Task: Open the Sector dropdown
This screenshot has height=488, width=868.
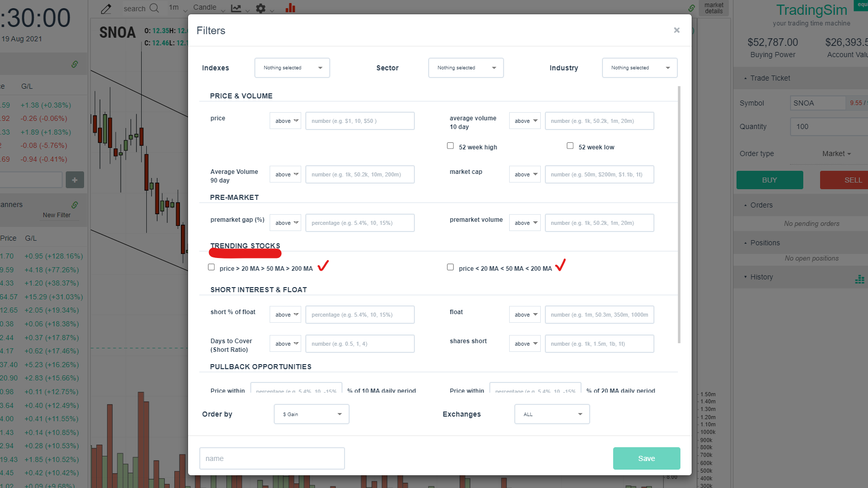Action: point(466,68)
